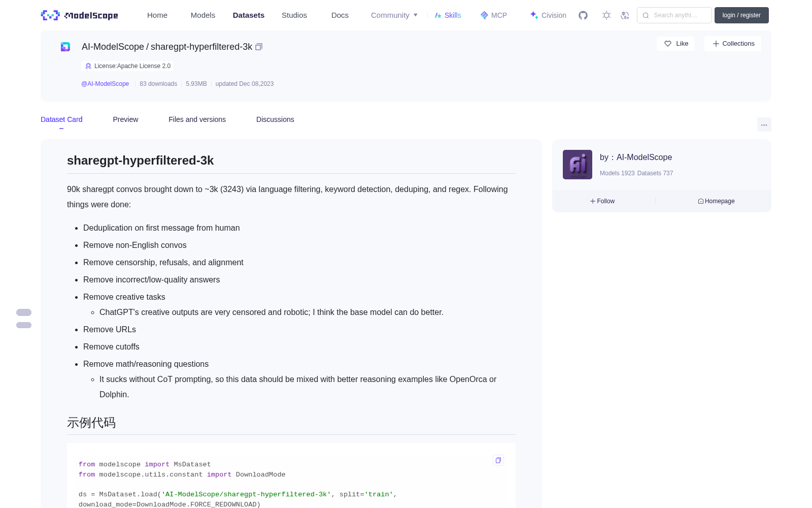Click the sharegpt-hyperfiltered-3k card heading
The image size is (812, 508).
pyautogui.click(x=140, y=161)
